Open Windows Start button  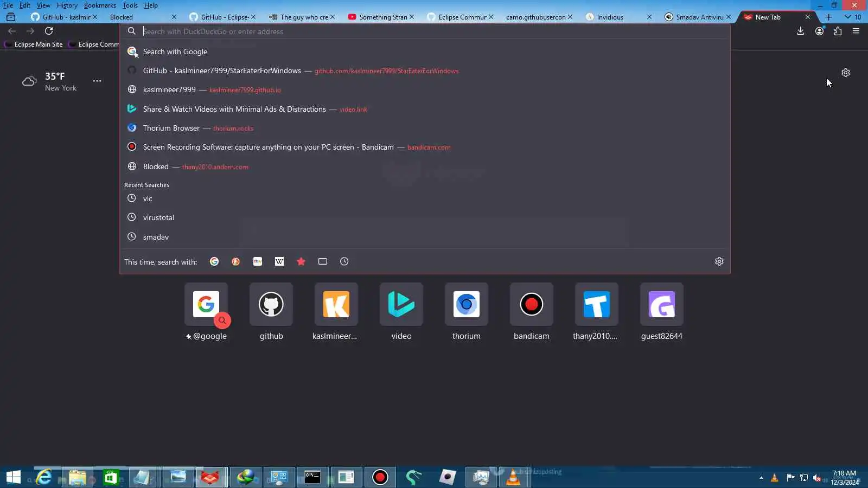coord(14,477)
